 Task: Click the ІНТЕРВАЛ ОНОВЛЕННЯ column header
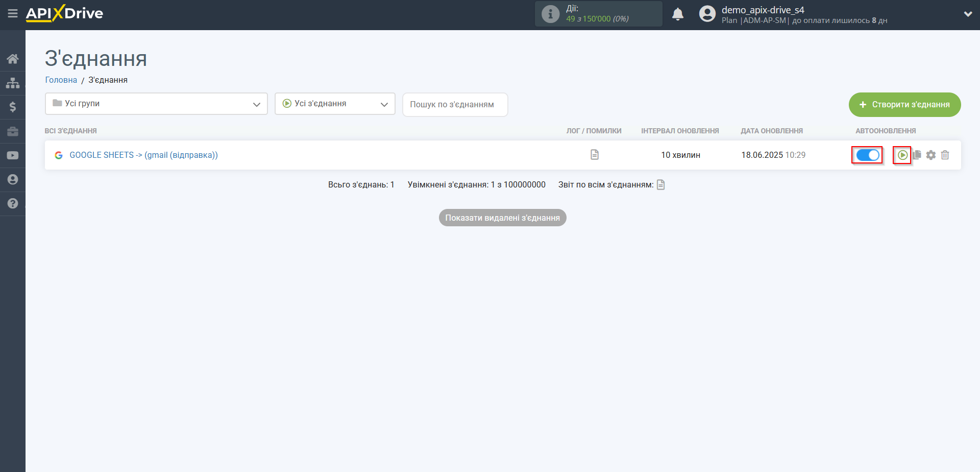680,131
